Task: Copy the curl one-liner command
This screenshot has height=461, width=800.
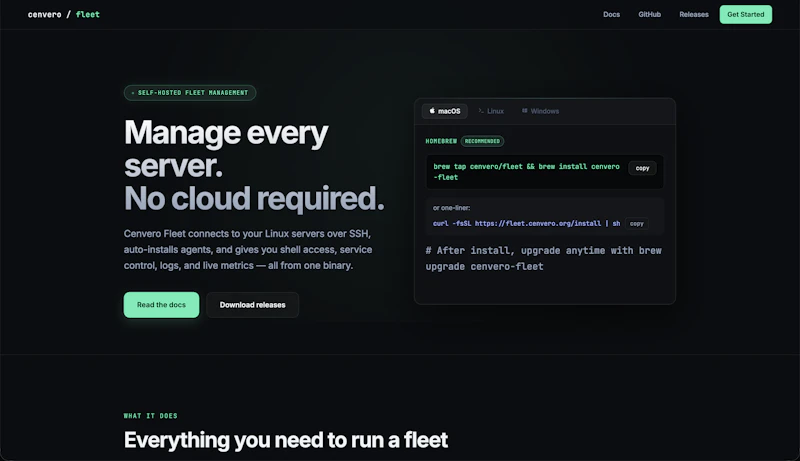Action: [636, 224]
